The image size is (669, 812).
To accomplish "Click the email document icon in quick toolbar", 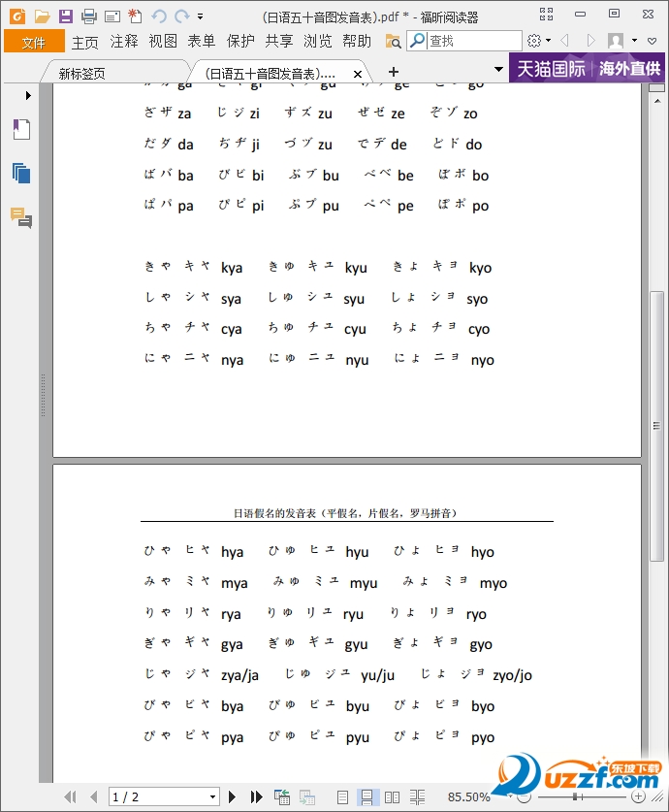I will (111, 17).
